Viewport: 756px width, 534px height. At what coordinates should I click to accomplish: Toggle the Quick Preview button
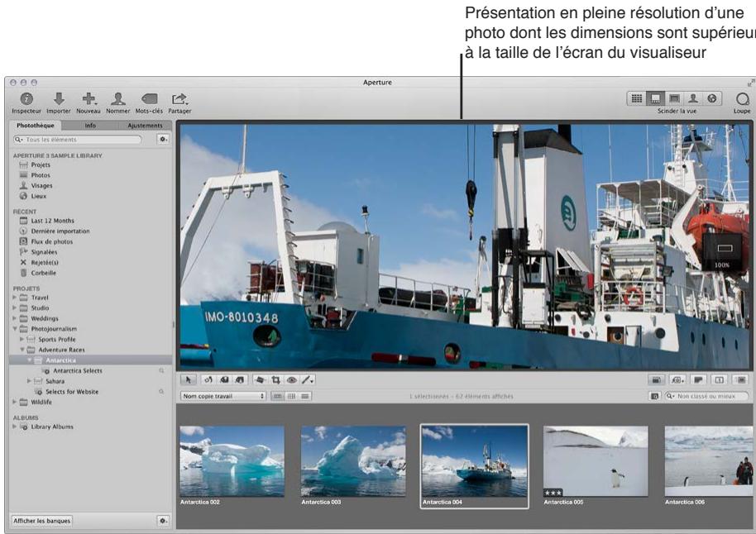click(742, 379)
